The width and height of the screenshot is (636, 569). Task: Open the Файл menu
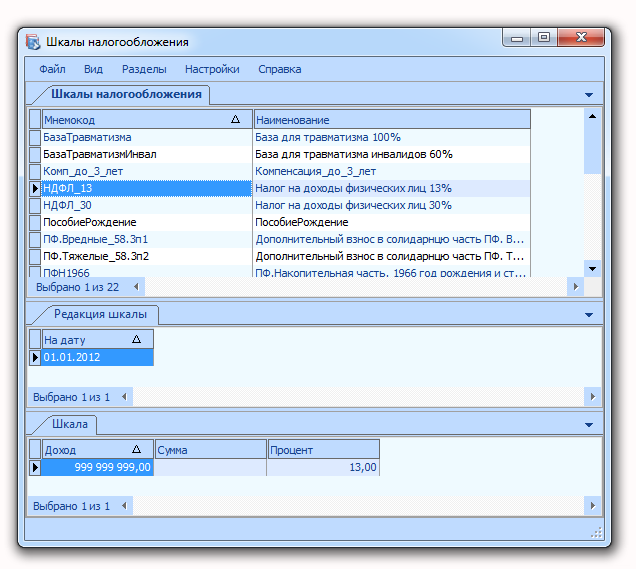click(x=52, y=69)
